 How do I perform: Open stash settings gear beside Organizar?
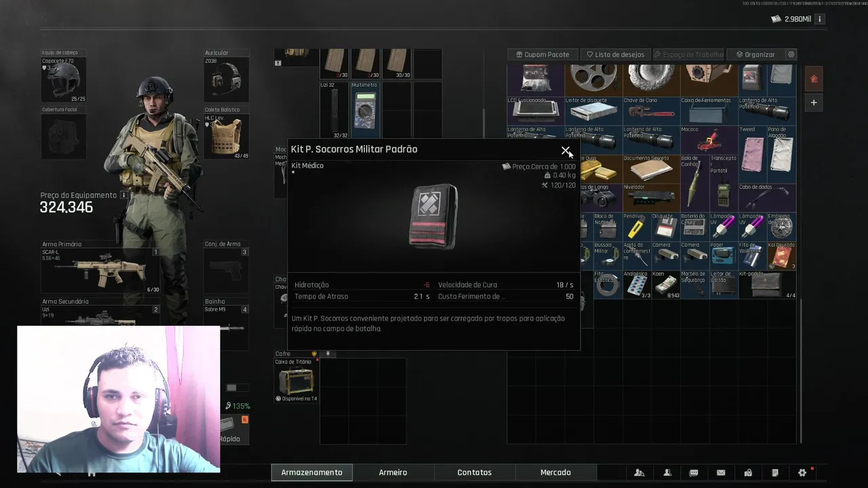click(x=791, y=54)
